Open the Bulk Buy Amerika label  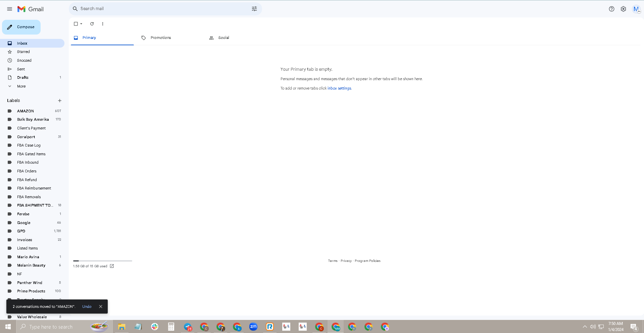point(32,119)
